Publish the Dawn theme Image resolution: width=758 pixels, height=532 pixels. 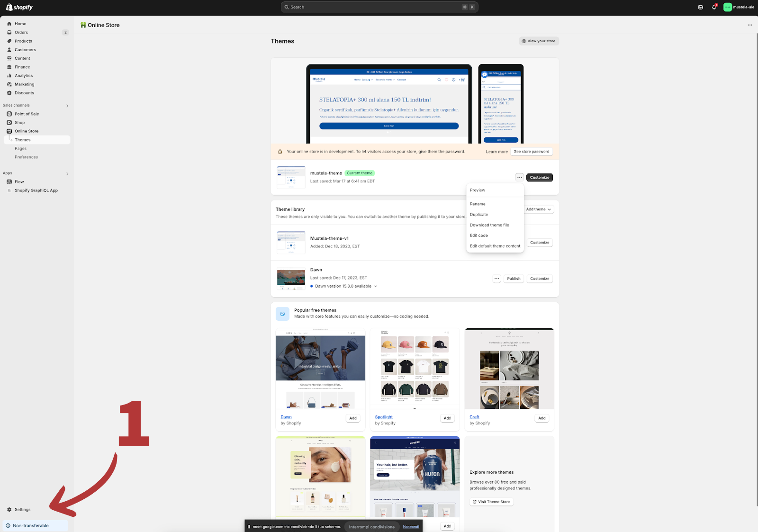514,279
